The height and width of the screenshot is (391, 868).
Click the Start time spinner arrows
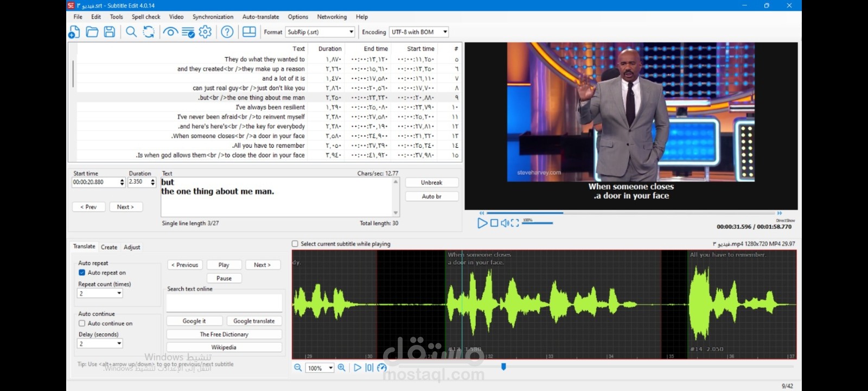(122, 182)
